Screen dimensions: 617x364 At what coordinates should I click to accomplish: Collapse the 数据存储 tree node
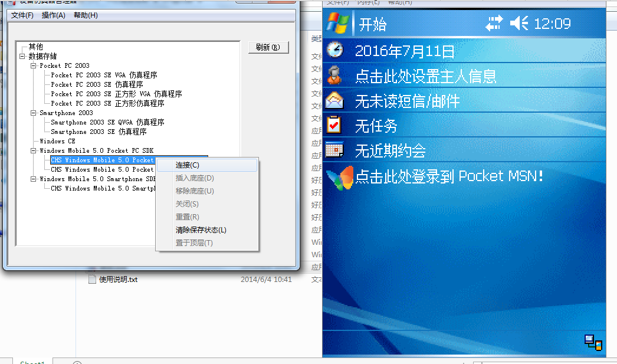click(22, 56)
